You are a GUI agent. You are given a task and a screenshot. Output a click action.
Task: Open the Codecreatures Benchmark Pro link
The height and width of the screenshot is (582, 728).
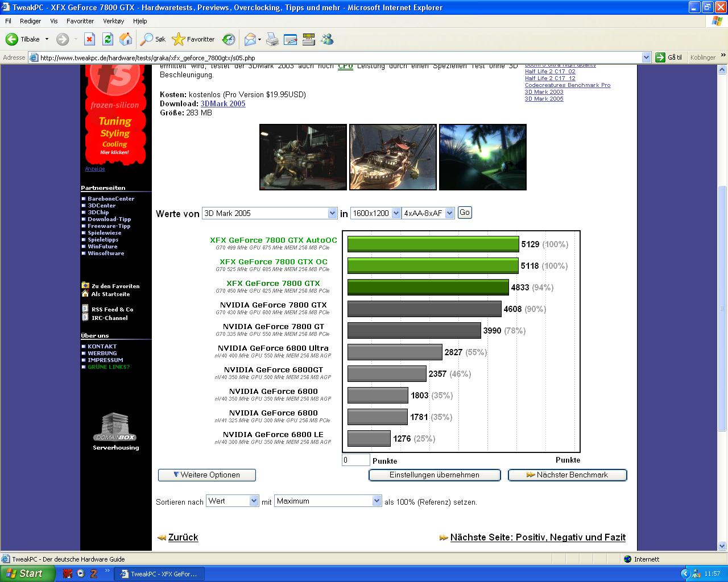pyautogui.click(x=568, y=85)
